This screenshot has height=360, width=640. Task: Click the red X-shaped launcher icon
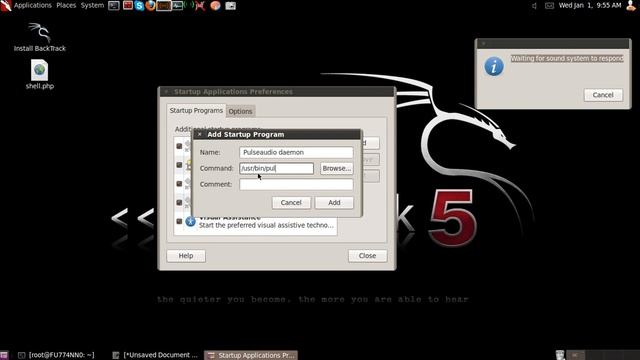point(200,6)
